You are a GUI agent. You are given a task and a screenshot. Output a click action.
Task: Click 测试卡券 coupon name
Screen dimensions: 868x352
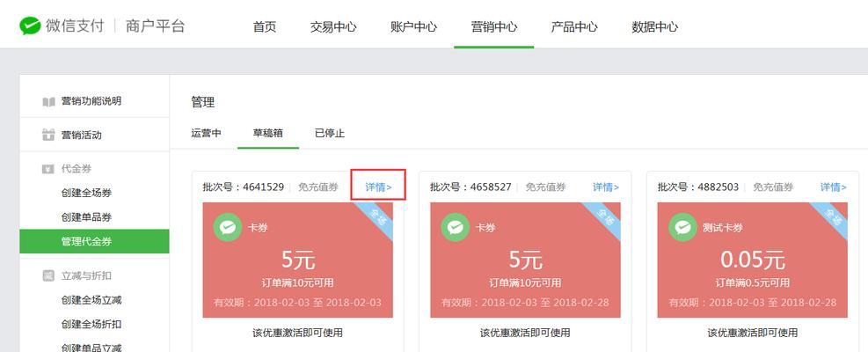(x=723, y=228)
